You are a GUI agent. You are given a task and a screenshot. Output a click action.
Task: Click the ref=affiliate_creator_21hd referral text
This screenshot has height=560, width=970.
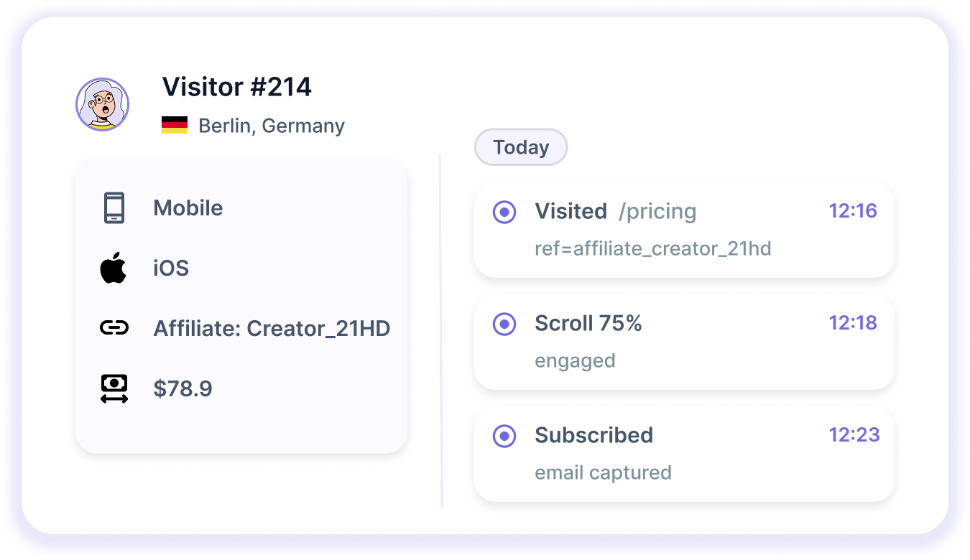(652, 249)
